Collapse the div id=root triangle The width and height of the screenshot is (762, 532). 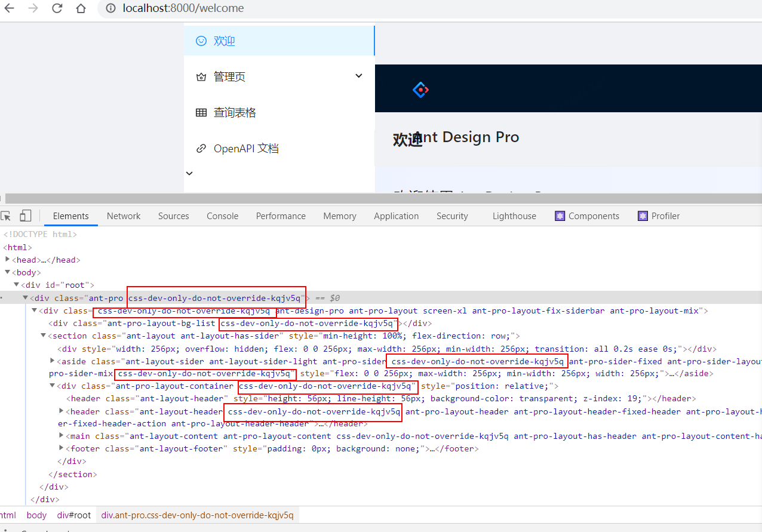(x=16, y=285)
